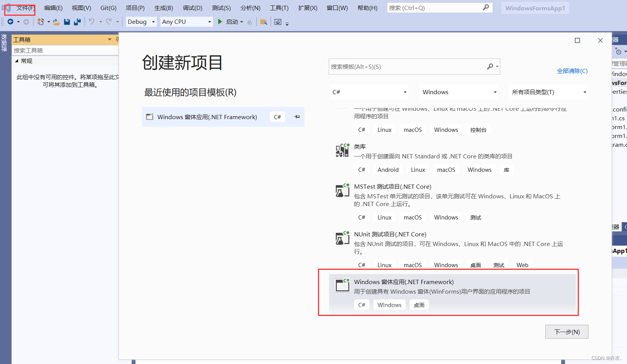Open the 视图(V) menu
Viewport: 627px width, 364px height.
[82, 8]
